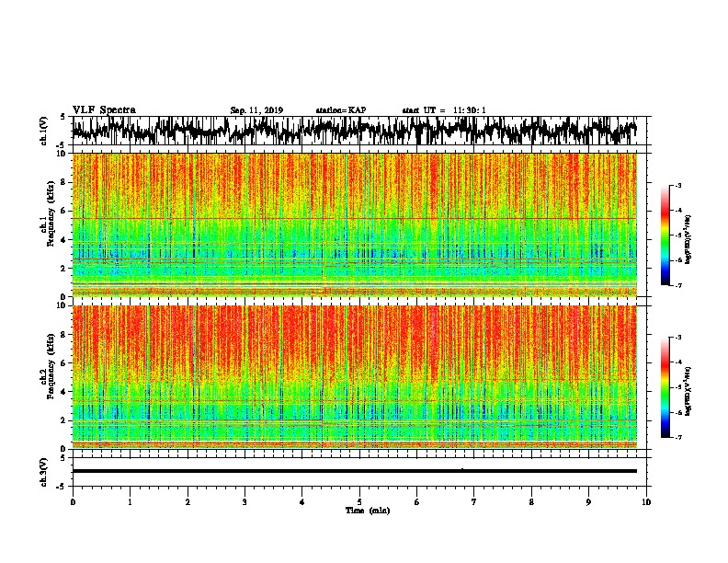Click the "-7" tick on lower color bar

677,437
